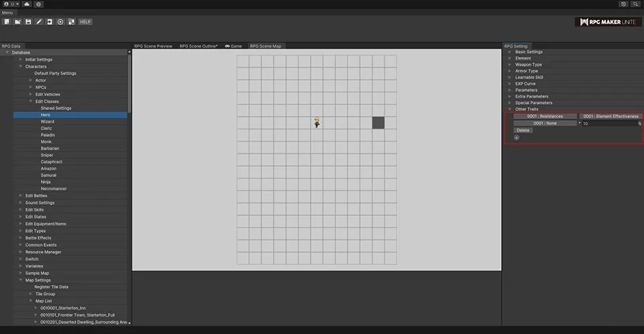Select the pencil edit tool icon
Image resolution: width=644 pixels, height=334 pixels.
click(39, 21)
